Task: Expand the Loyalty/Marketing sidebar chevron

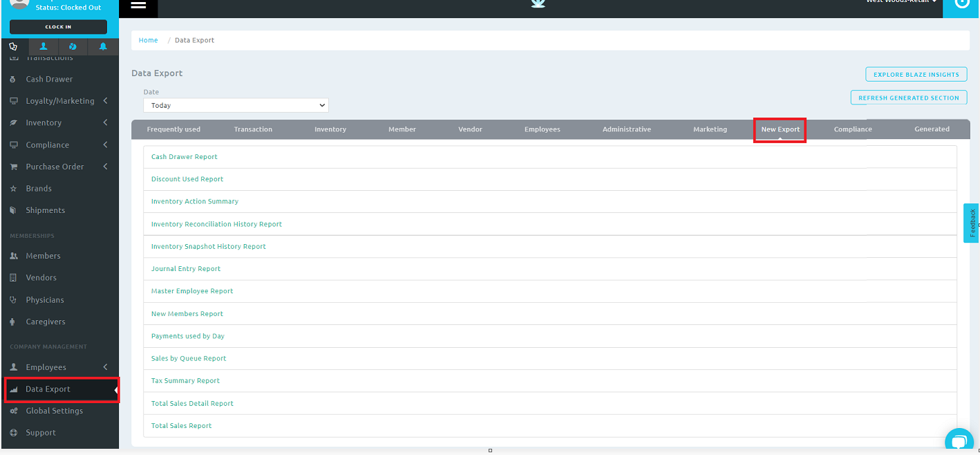Action: (105, 101)
